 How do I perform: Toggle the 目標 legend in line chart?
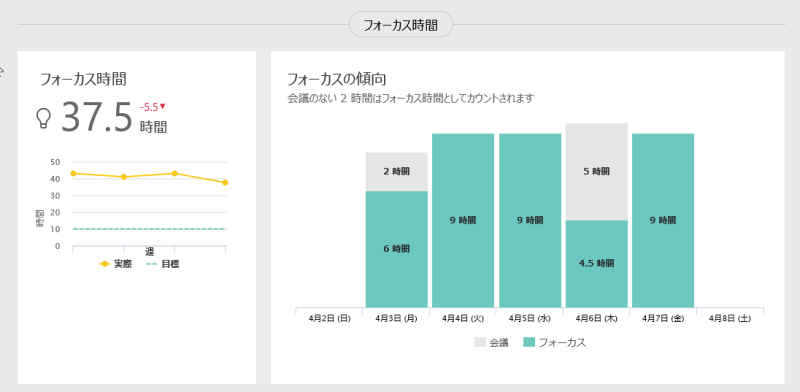(163, 264)
